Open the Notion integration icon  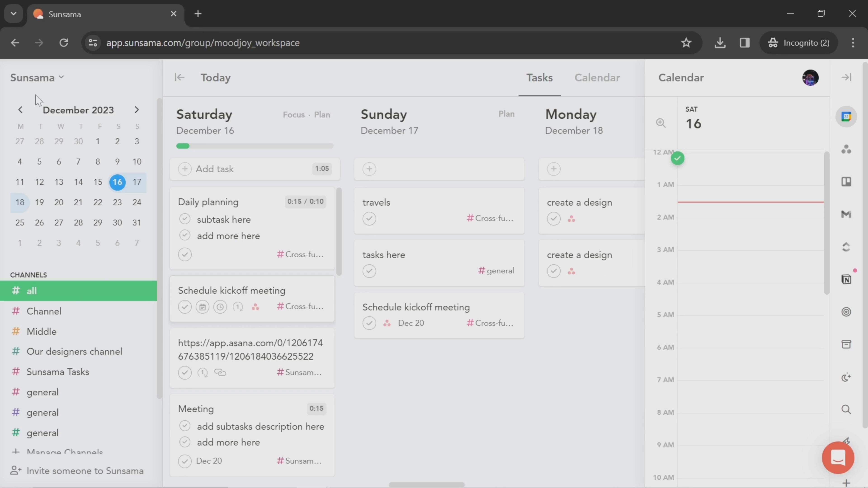coord(846,279)
